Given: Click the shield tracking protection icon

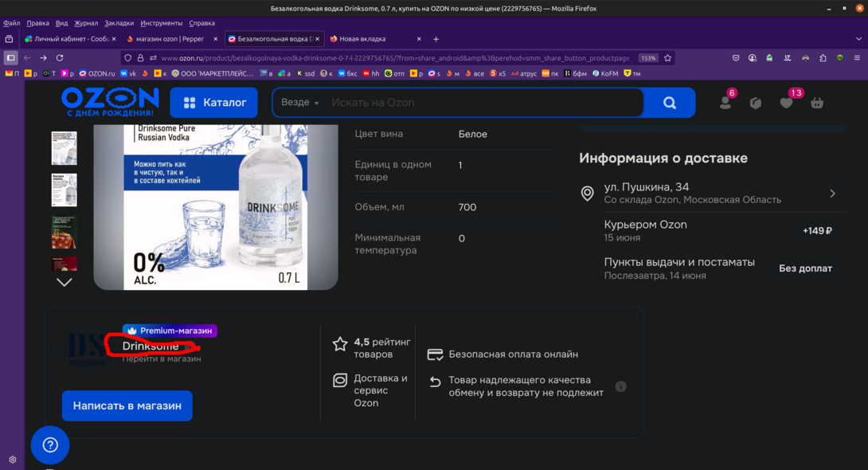Looking at the screenshot, I should click(128, 57).
